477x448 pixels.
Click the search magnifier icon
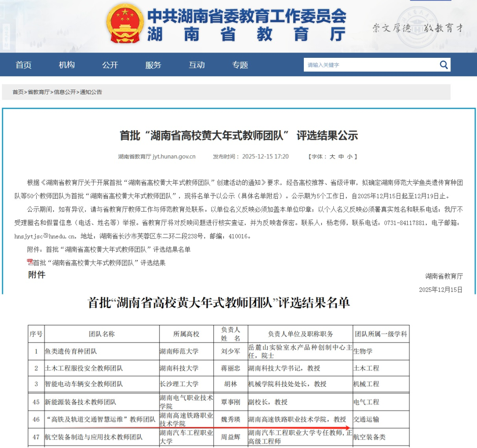443,64
